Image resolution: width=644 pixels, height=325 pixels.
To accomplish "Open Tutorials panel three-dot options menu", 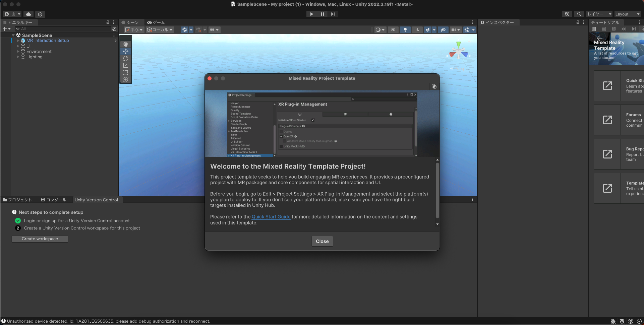I will point(639,22).
